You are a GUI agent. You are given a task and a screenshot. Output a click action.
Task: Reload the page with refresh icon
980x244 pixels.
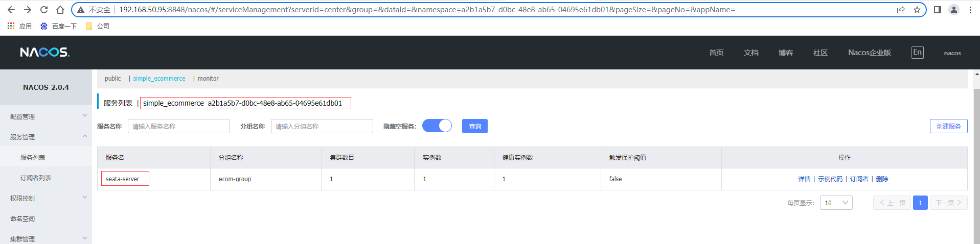(44, 10)
